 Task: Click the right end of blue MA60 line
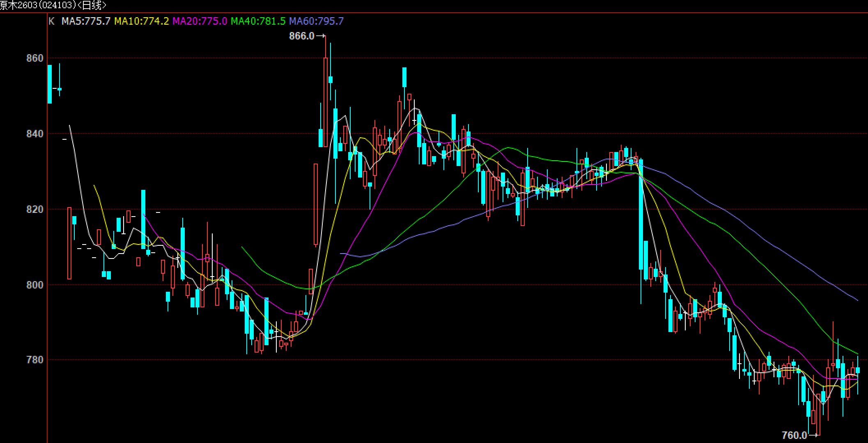[x=857, y=300]
